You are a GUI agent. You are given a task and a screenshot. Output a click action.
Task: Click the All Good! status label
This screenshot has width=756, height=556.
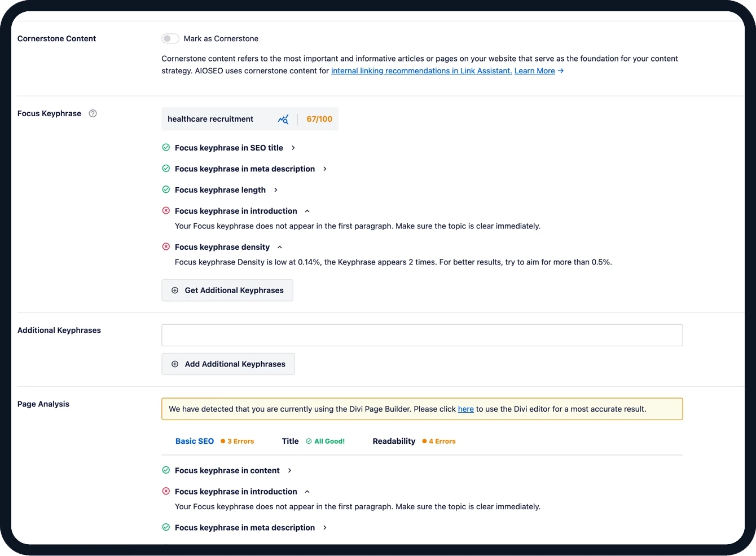(326, 441)
